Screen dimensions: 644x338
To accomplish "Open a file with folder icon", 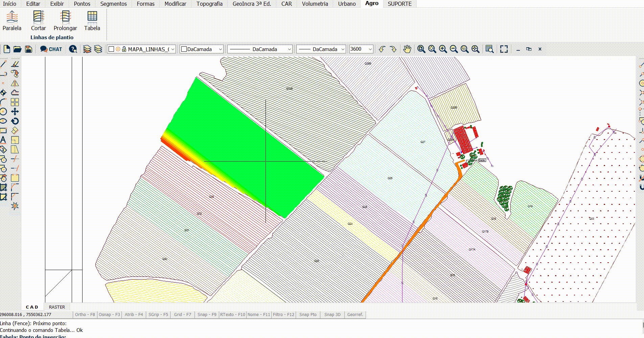I will (18, 49).
